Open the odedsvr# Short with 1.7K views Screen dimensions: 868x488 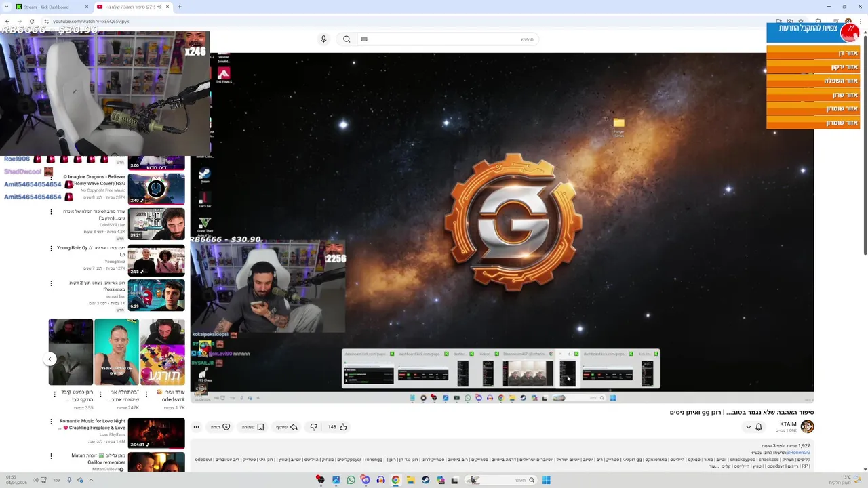pyautogui.click(x=163, y=352)
